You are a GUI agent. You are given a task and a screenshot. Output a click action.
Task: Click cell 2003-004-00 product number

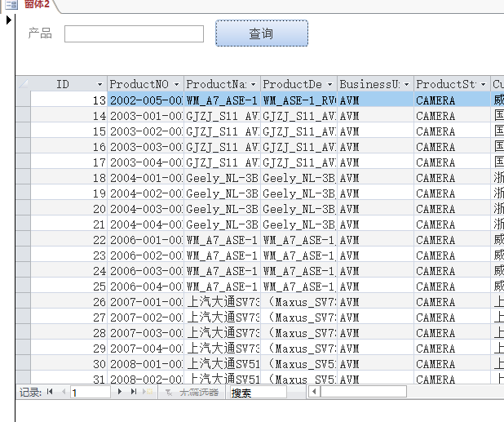pos(146,162)
